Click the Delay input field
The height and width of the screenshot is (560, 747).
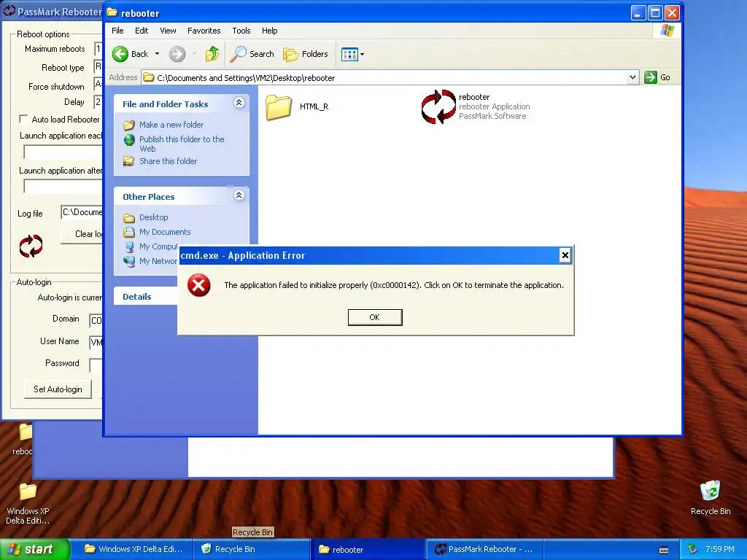click(x=98, y=101)
